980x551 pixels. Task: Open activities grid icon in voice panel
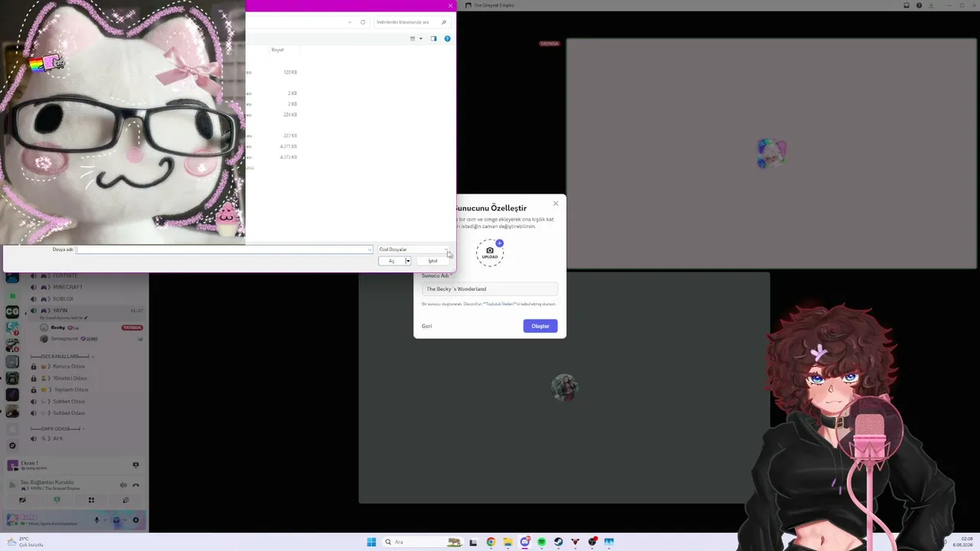[x=91, y=500]
